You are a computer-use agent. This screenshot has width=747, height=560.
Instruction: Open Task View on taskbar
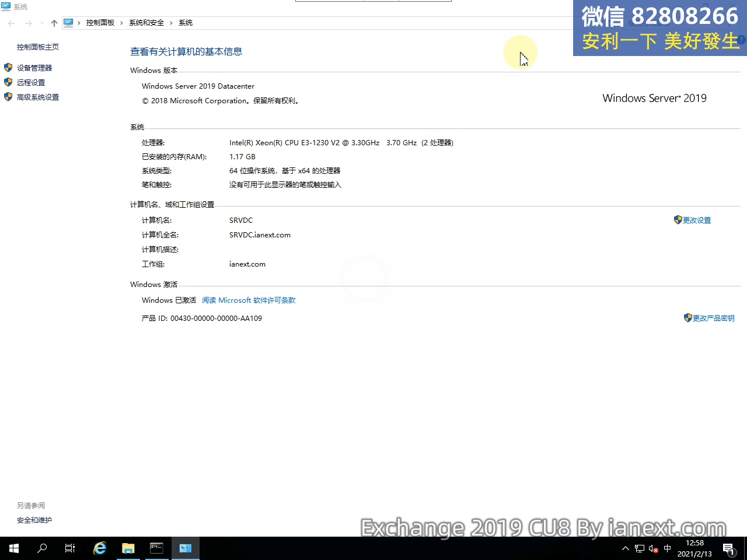tap(70, 548)
